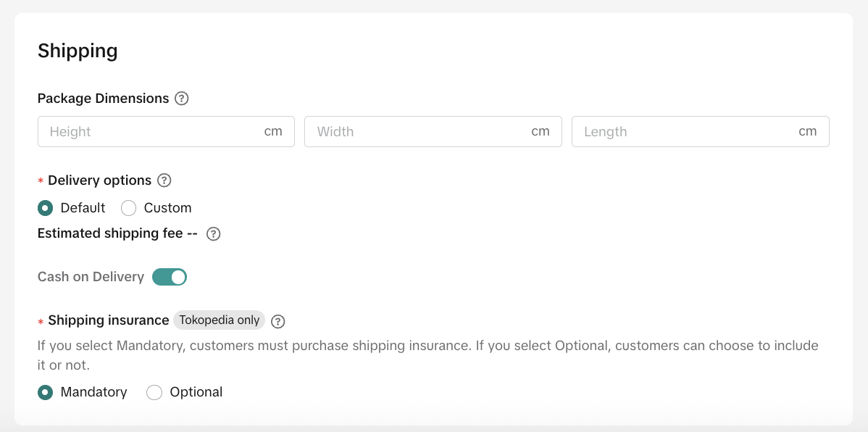Choose Optional shipping insurance
Image resolution: width=868 pixels, height=432 pixels.
click(154, 392)
